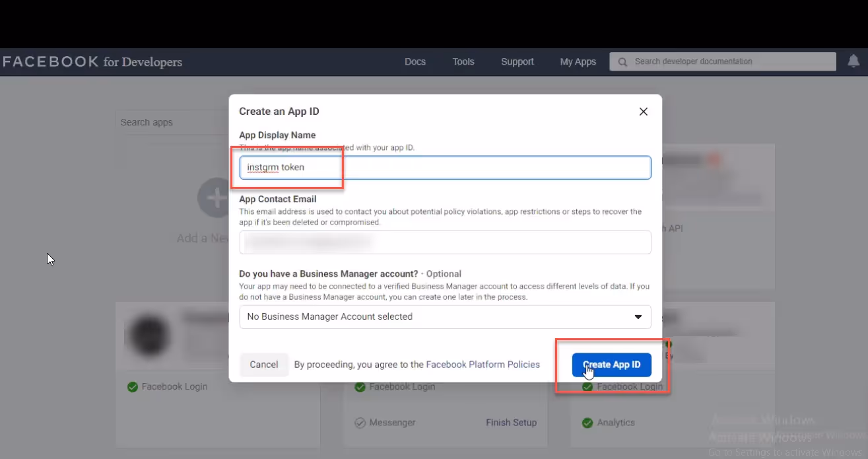Click Finish Setup next to Messenger
Image resolution: width=868 pixels, height=459 pixels.
[x=512, y=423]
